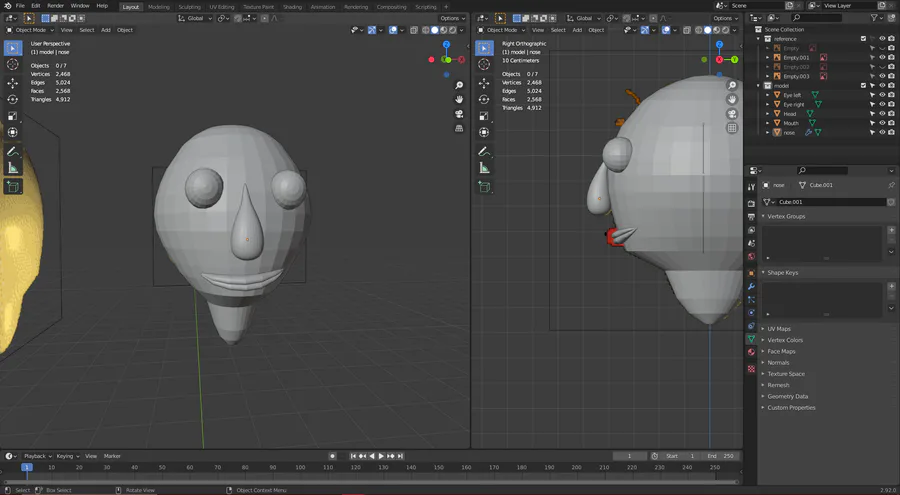Open the Render menu

55,6
